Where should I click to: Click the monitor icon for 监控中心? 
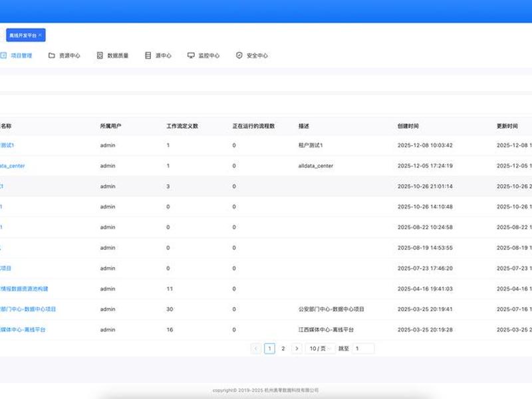[191, 55]
